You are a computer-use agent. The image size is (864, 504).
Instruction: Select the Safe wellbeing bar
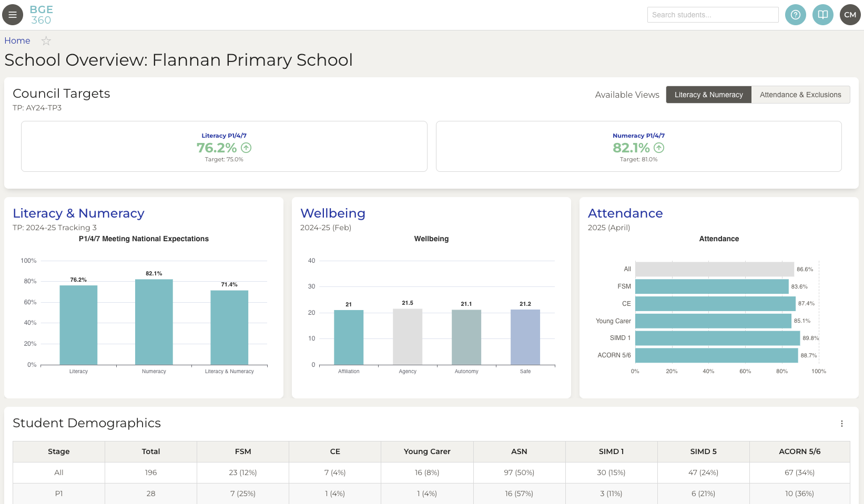[525, 337]
